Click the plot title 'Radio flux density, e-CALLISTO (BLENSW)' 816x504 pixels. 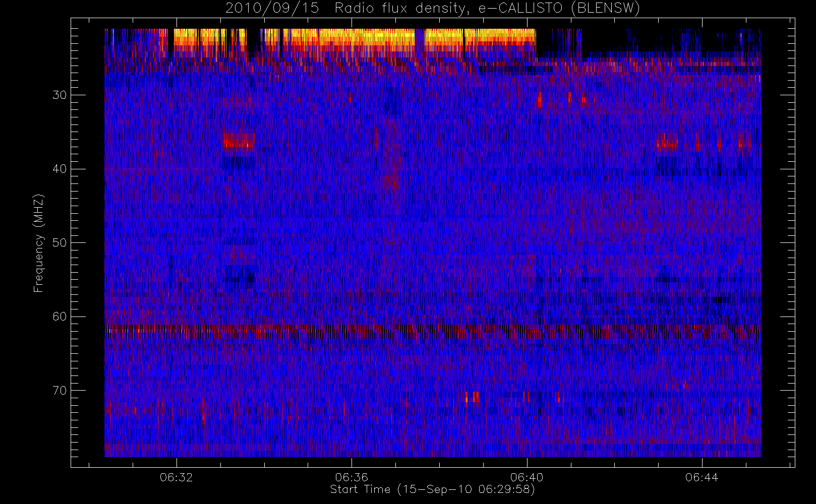click(x=487, y=9)
